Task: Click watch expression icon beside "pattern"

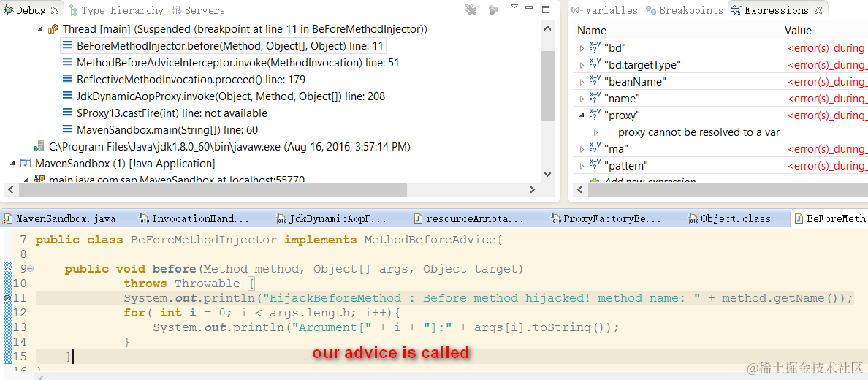Action: 595,165
